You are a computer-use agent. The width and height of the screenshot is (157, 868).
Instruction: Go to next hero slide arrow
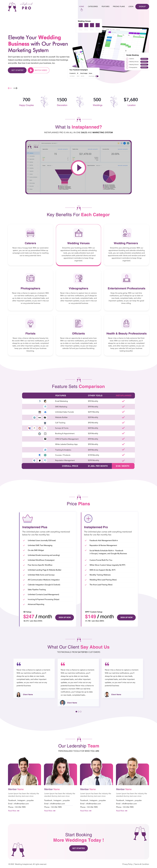(x=15, y=88)
